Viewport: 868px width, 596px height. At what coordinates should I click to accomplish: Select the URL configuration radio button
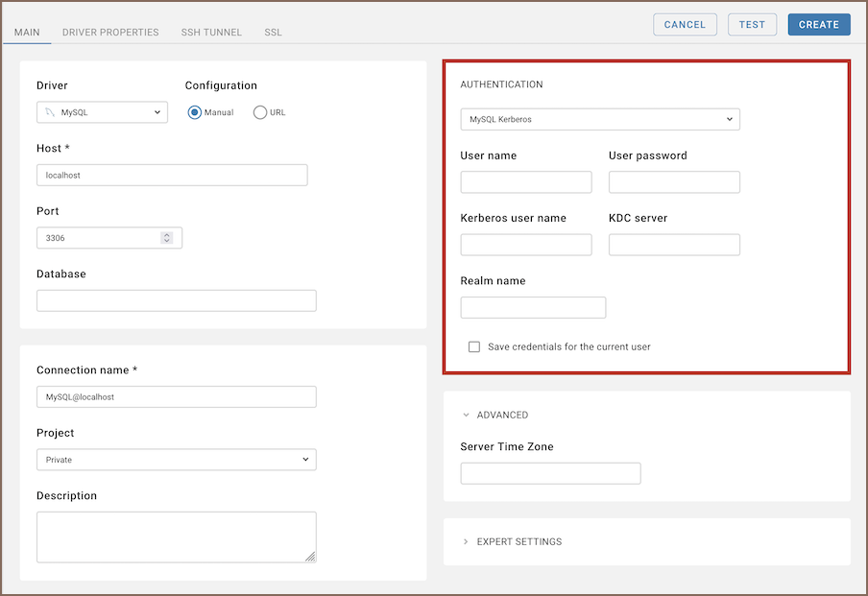(x=260, y=112)
